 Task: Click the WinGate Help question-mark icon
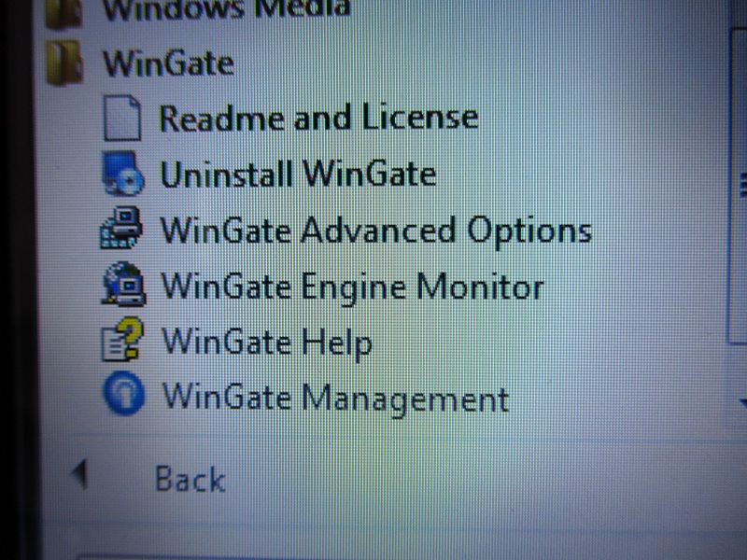pyautogui.click(x=122, y=339)
